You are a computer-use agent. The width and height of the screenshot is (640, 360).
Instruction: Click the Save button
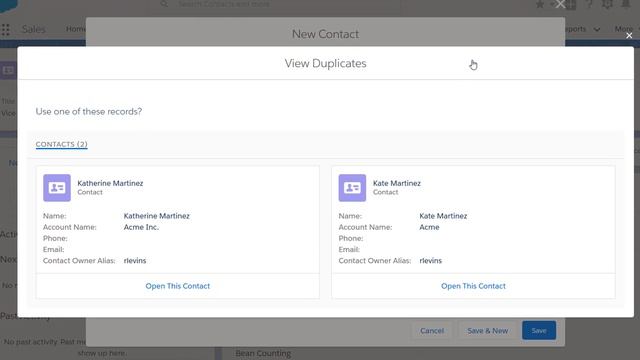539,331
